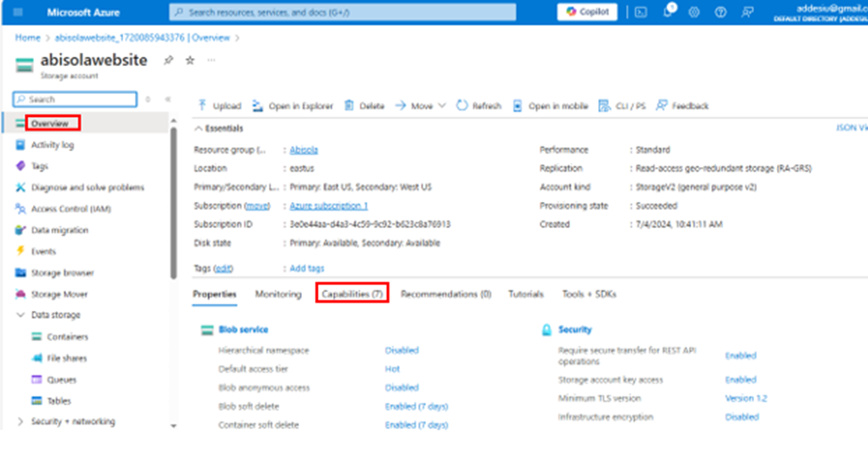Click the global search resources field

point(343,12)
